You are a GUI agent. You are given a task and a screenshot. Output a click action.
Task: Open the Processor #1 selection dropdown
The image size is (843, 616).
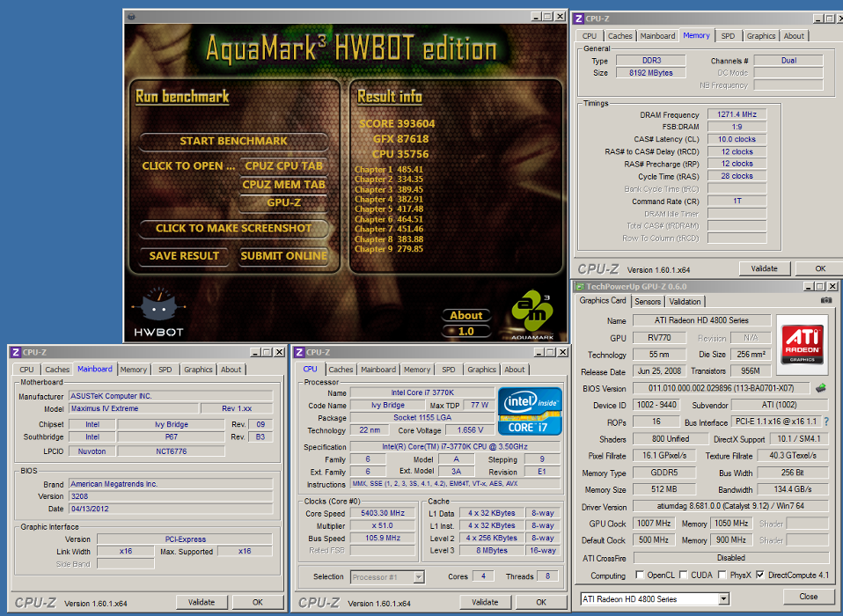419,577
